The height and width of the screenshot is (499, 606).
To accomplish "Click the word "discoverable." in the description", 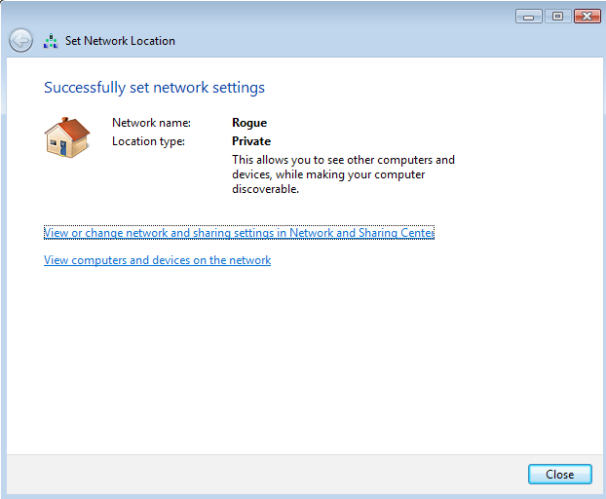I will click(x=265, y=189).
